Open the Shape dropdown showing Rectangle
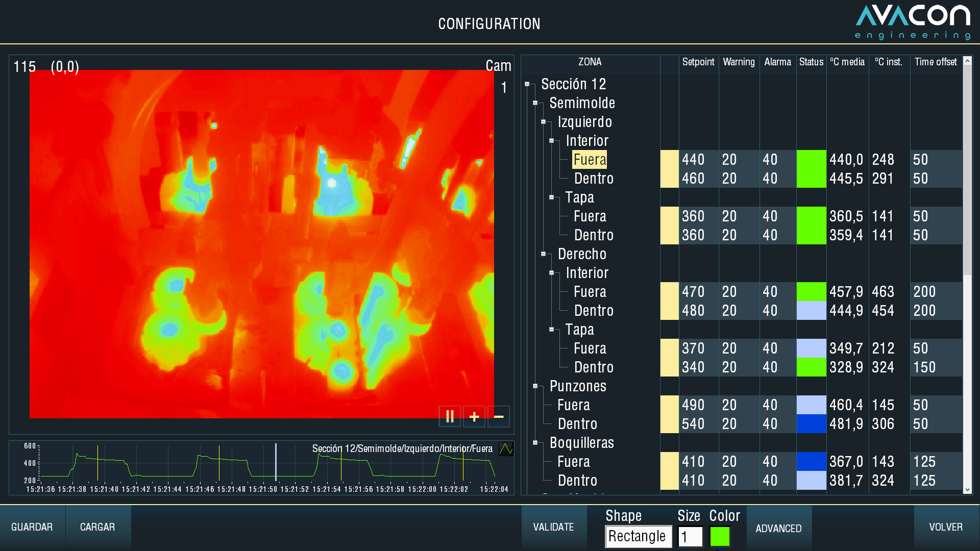The image size is (980, 551). (x=638, y=537)
